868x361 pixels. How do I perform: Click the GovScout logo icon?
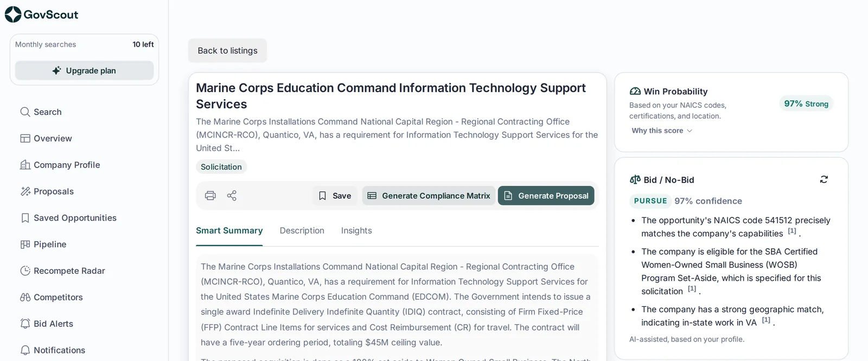(x=13, y=15)
